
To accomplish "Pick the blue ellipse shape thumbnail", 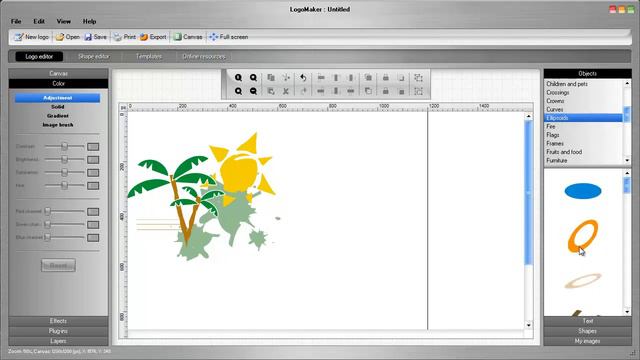I will click(583, 191).
